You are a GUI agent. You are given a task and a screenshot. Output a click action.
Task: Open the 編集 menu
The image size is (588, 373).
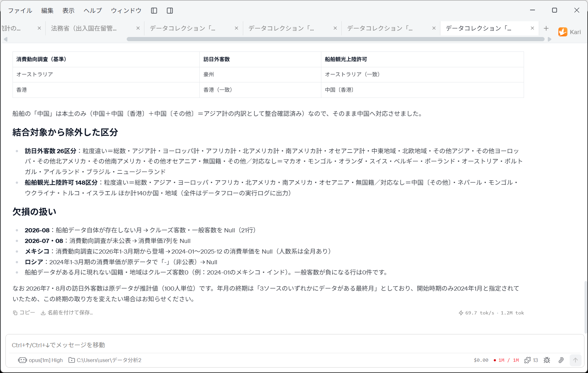[47, 11]
